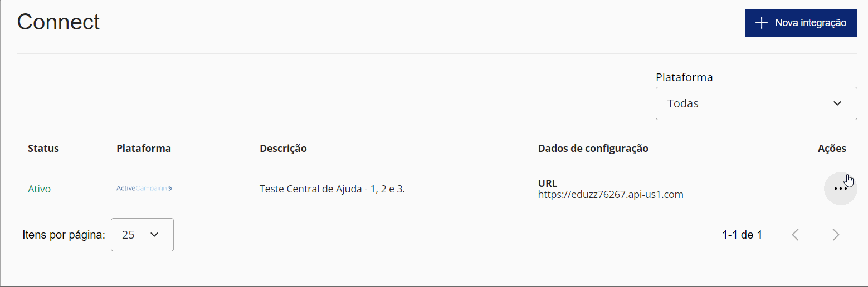Go to the next page arrow
The width and height of the screenshot is (868, 287).
(835, 235)
